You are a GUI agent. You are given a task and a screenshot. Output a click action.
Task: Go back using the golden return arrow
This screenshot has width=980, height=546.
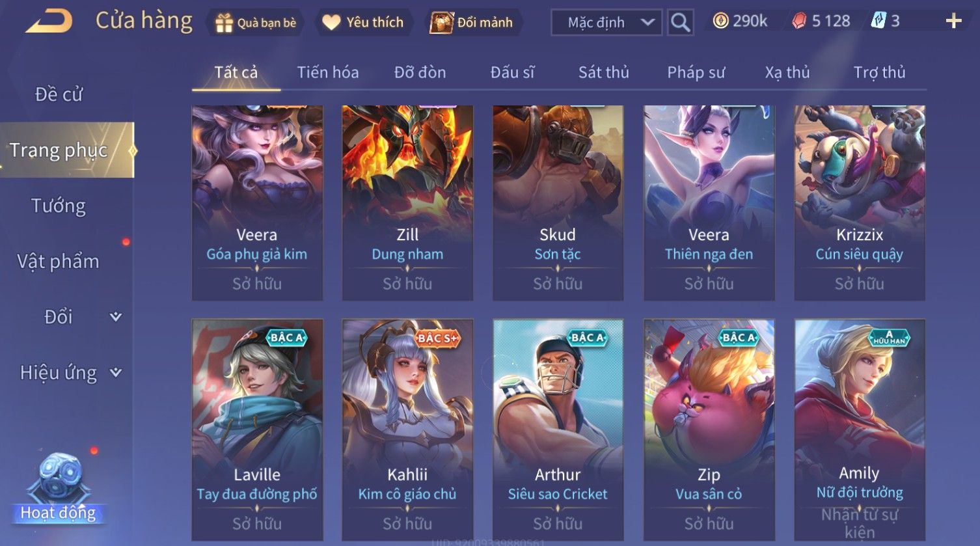tap(49, 21)
